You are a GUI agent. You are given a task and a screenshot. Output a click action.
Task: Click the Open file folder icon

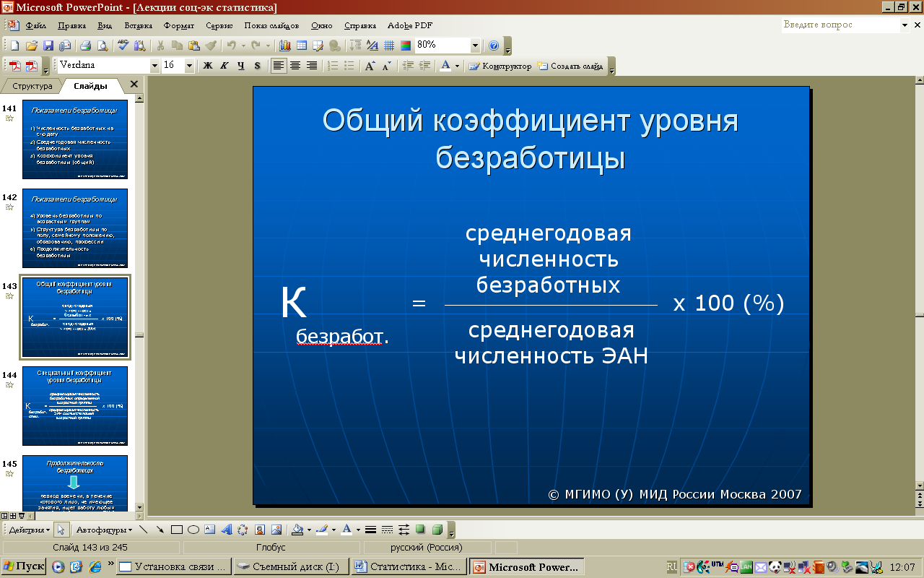(x=32, y=45)
